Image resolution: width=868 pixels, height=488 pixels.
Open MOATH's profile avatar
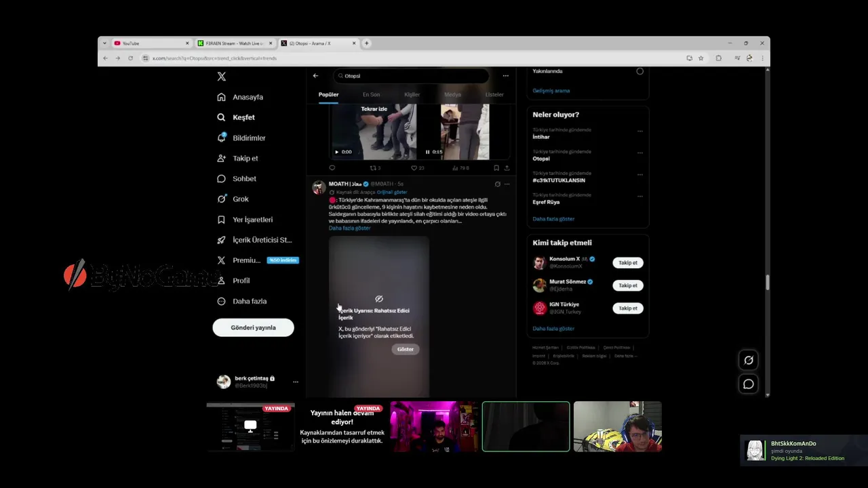click(318, 188)
